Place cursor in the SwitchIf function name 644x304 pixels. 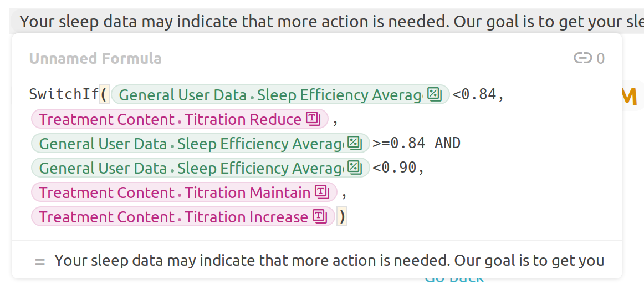(64, 95)
